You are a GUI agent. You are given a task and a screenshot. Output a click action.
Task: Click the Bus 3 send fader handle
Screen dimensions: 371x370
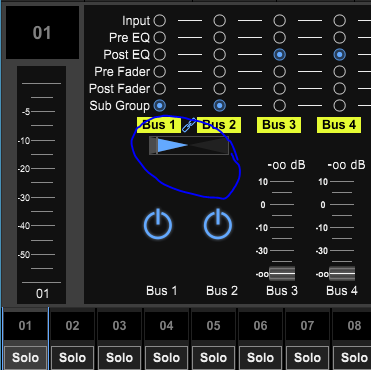(282, 274)
